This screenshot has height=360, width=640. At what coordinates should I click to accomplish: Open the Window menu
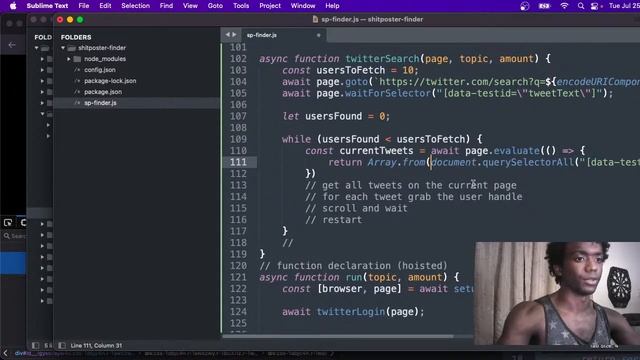303,6
